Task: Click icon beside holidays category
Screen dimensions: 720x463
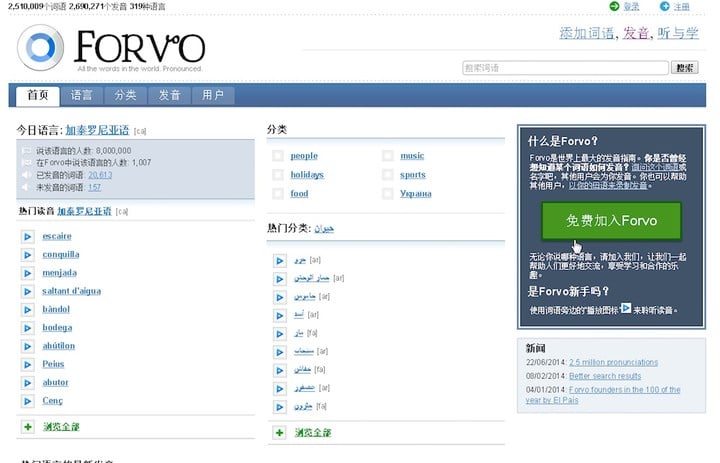Action: click(278, 175)
